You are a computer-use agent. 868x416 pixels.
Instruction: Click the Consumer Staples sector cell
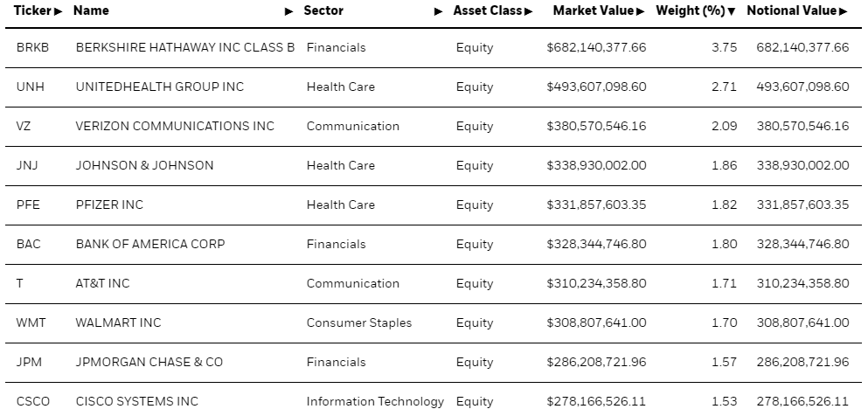(x=359, y=322)
